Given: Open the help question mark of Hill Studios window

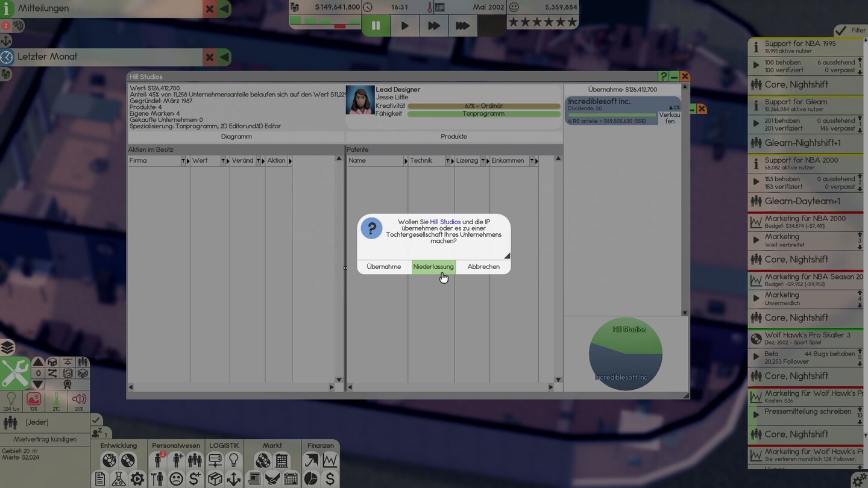Looking at the screenshot, I should pyautogui.click(x=664, y=77).
